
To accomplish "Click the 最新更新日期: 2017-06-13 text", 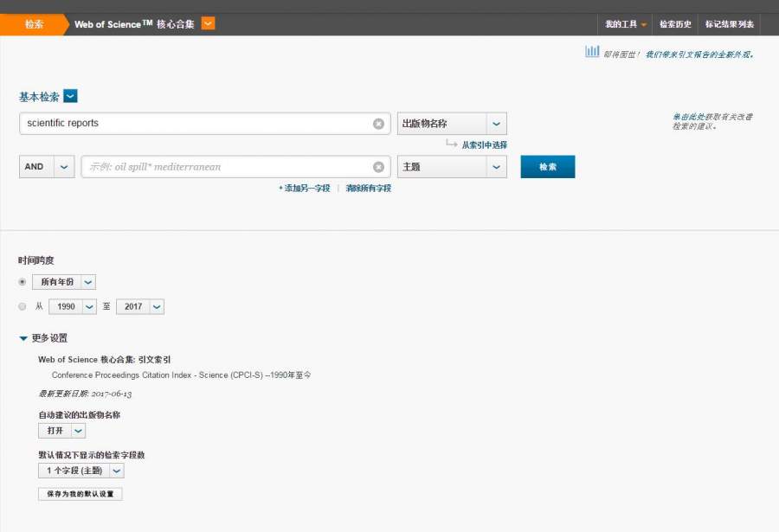I will (x=85, y=394).
